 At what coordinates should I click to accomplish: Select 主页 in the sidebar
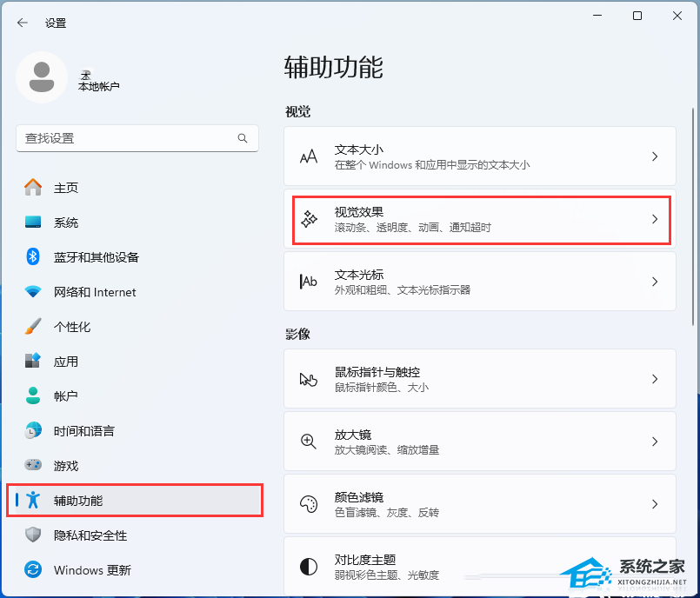65,188
